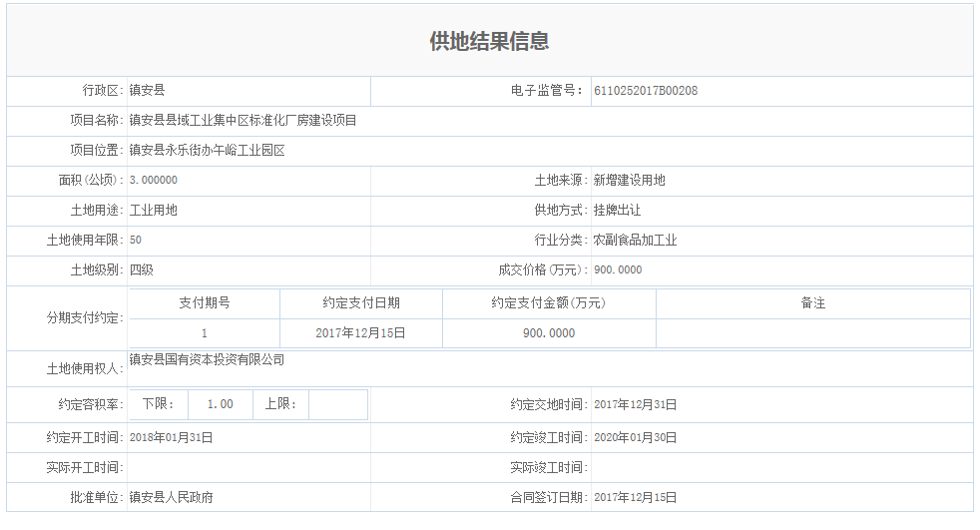Screen dimensions: 980x530
Task: Click the 合同签订日期 field label
Action: [x=549, y=497]
